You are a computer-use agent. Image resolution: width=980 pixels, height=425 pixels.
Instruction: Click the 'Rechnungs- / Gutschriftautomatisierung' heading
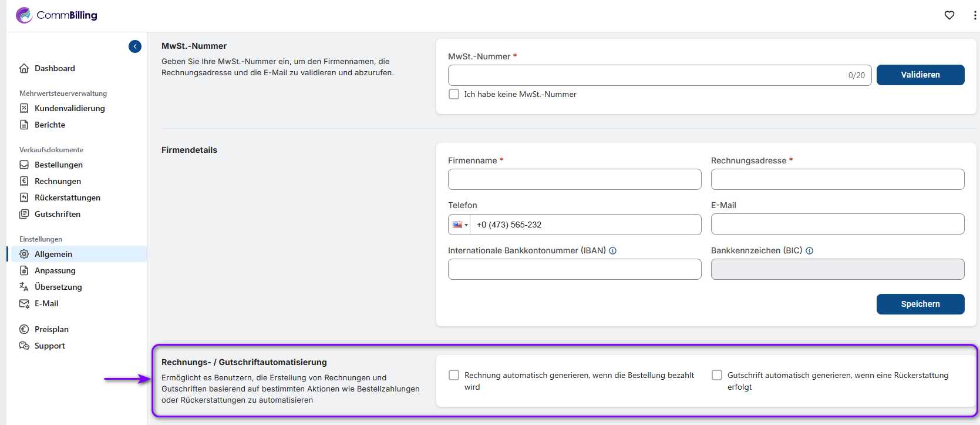(x=244, y=362)
